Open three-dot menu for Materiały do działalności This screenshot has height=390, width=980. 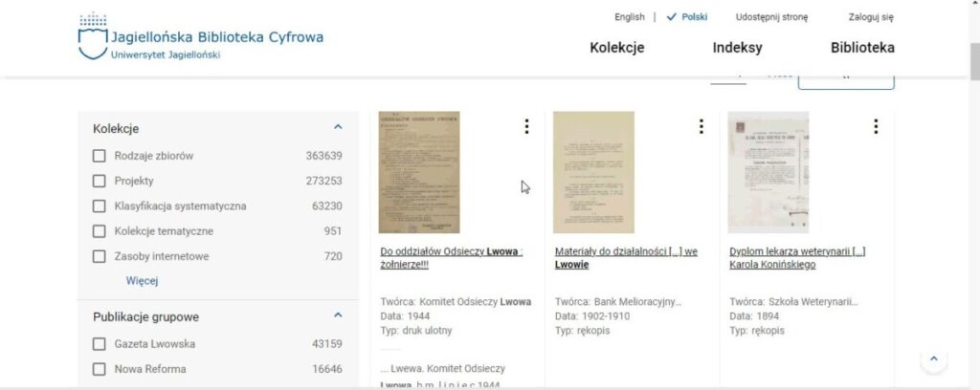click(x=702, y=126)
